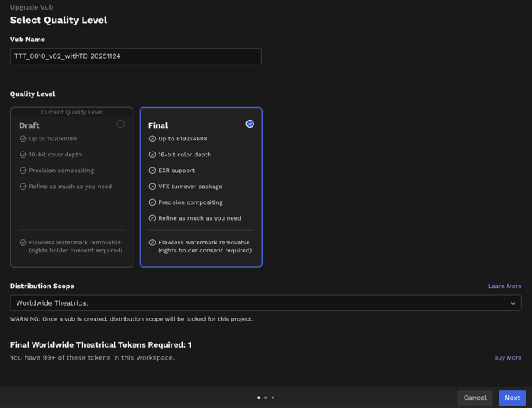
Task: Cancel the vub upgrade dialog
Action: coord(475,398)
